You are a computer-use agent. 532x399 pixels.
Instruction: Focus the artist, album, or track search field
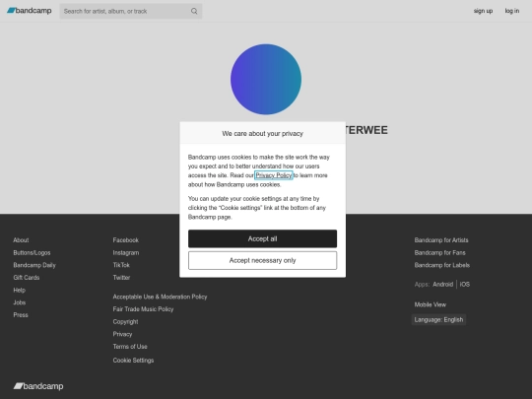tap(131, 11)
